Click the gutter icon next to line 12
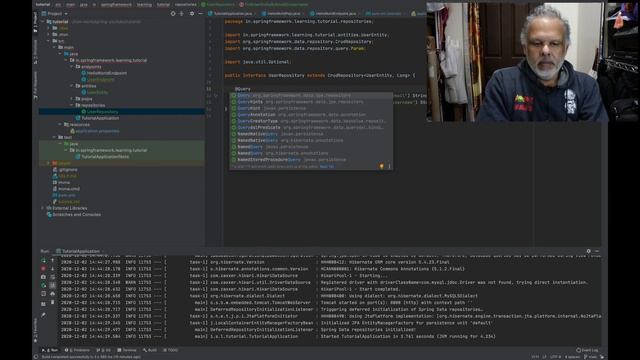 (216, 96)
